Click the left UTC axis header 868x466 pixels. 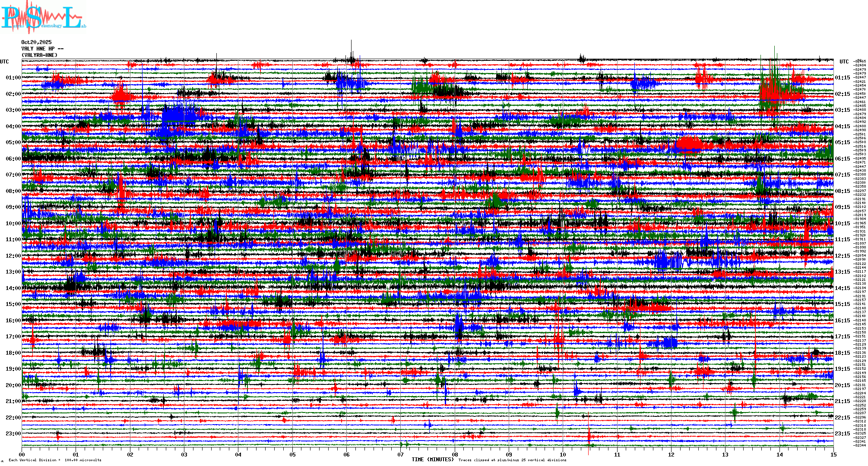click(4, 62)
